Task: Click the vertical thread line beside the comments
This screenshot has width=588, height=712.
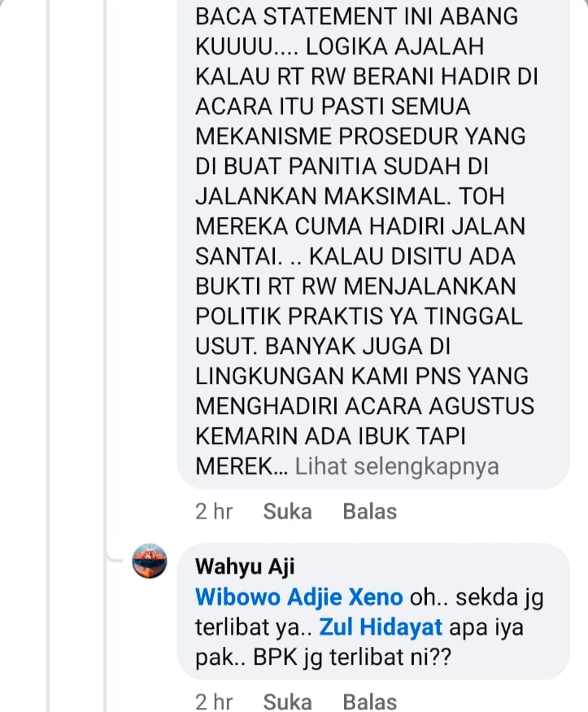Action: click(x=105, y=273)
